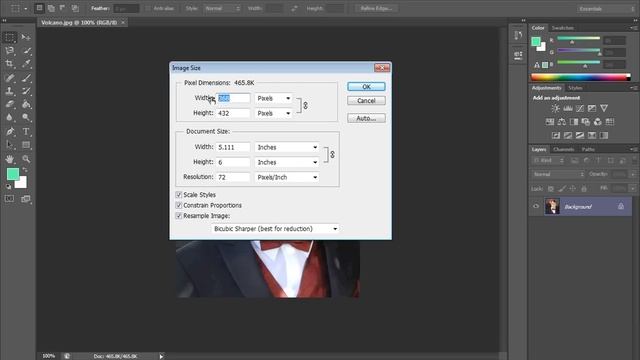Open Pixel Dimensions Width units dropdown
The width and height of the screenshot is (640, 360).
coord(273,98)
